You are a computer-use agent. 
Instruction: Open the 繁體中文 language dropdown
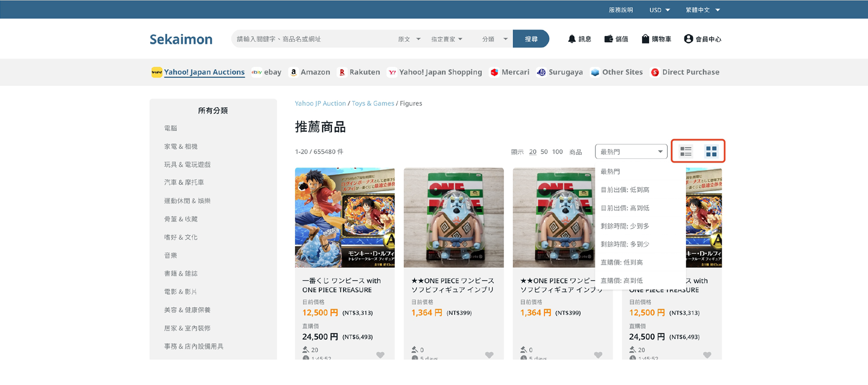[x=703, y=10]
